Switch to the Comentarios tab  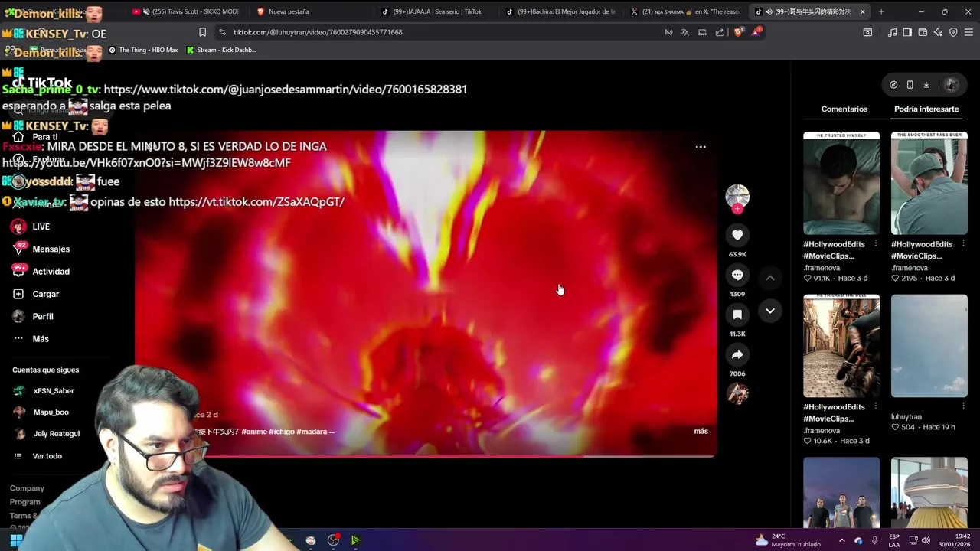point(844,109)
